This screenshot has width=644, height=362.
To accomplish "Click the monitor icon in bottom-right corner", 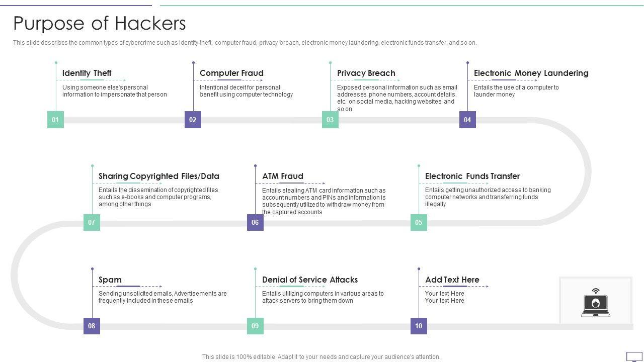I will coord(634,357).
